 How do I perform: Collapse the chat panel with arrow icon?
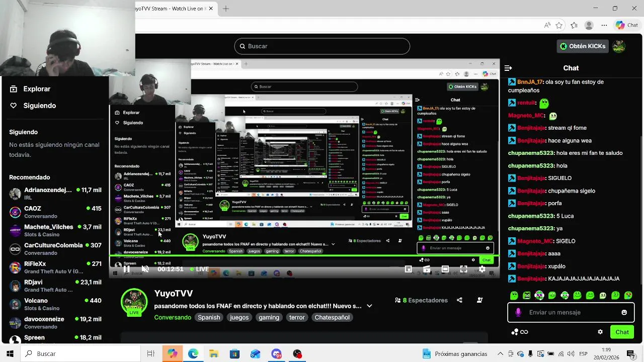tap(508, 68)
